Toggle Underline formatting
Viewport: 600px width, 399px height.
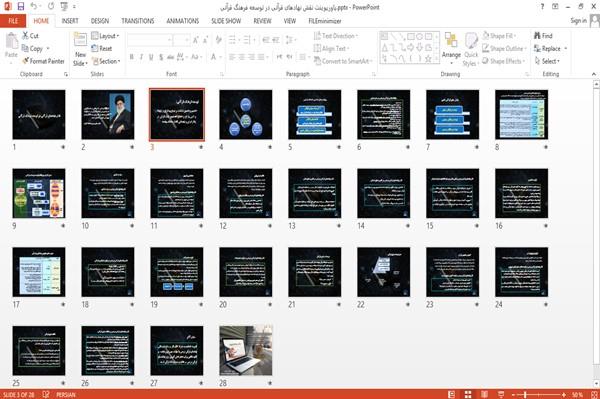151,57
